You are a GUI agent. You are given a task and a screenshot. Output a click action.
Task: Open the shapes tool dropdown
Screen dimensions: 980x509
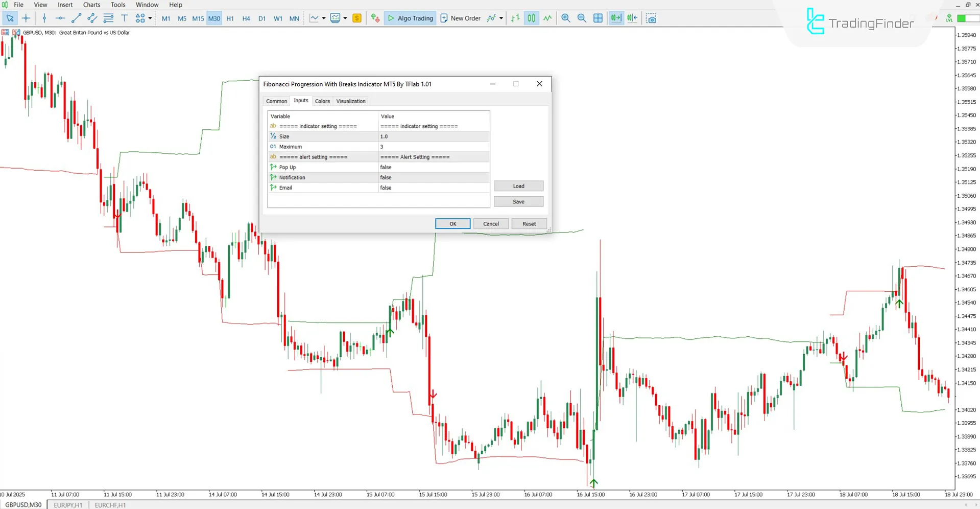150,18
